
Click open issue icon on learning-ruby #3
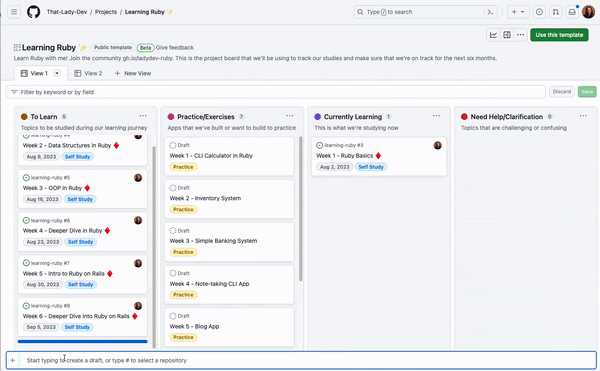pyautogui.click(x=320, y=145)
